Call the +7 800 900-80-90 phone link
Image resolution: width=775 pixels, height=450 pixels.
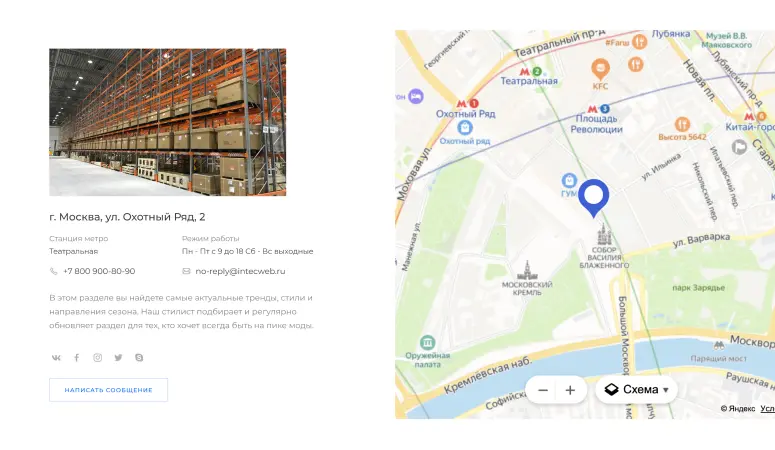[99, 271]
